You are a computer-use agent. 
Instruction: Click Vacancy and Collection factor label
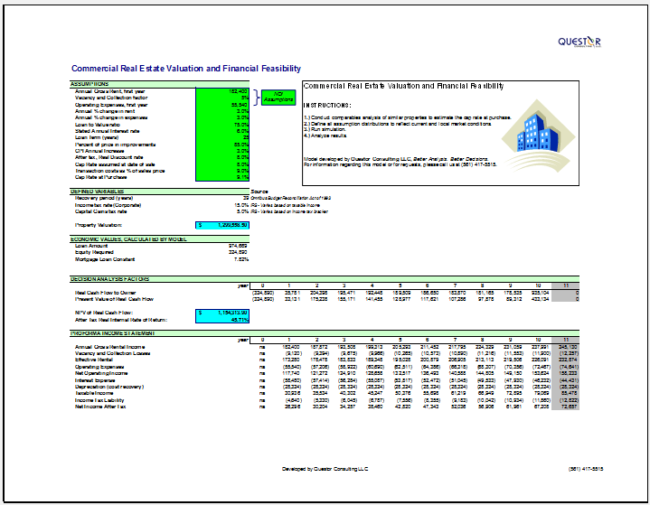pyautogui.click(x=111, y=98)
